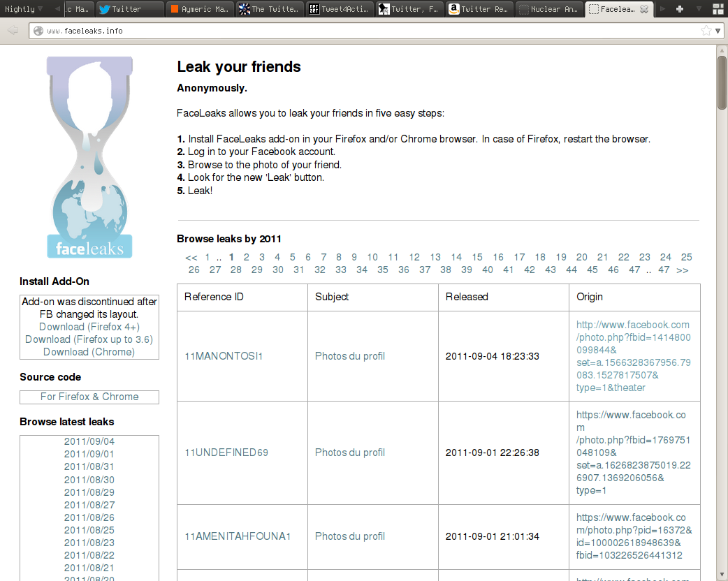This screenshot has height=581, width=728.
Task: Click the FaceLeaks hourglass logo
Action: tap(89, 158)
